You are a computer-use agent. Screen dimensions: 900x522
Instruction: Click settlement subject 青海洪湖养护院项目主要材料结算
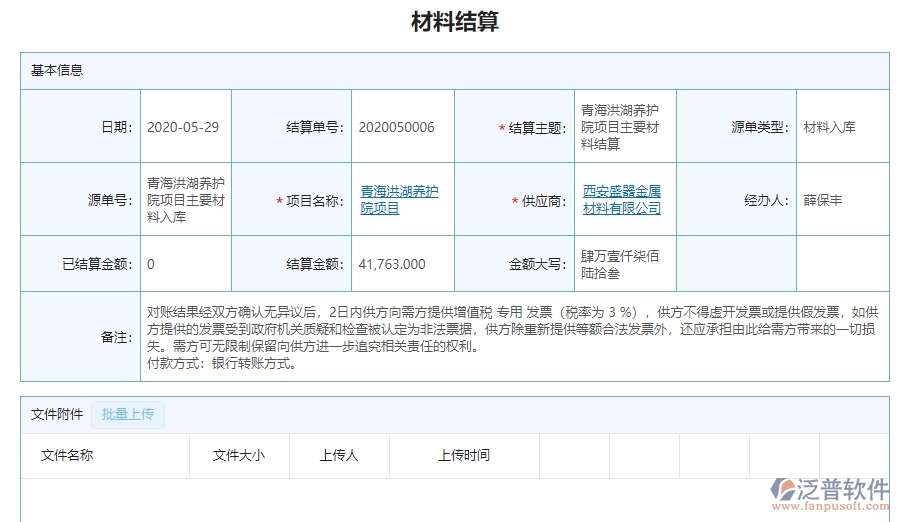pyautogui.click(x=620, y=127)
